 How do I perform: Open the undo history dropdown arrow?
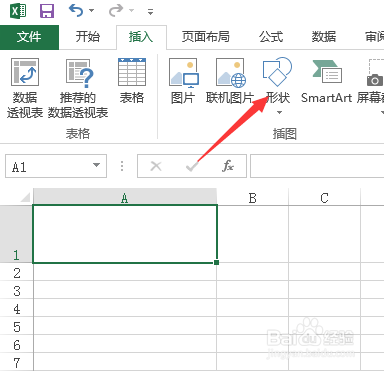91,11
